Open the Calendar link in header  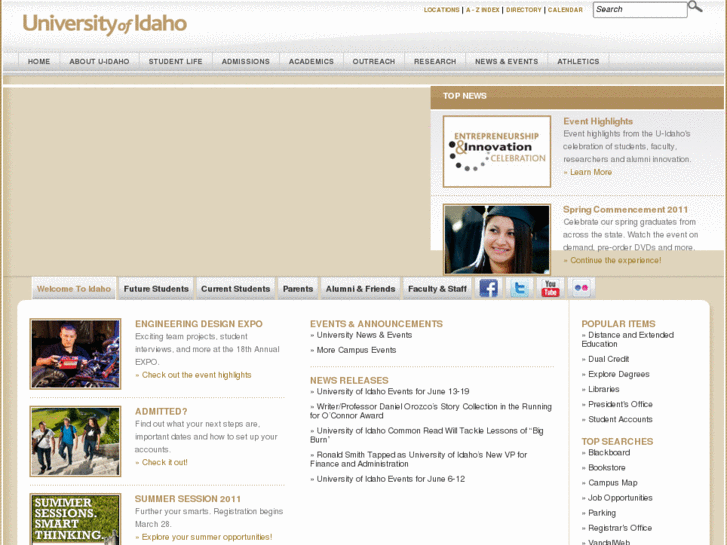click(565, 10)
